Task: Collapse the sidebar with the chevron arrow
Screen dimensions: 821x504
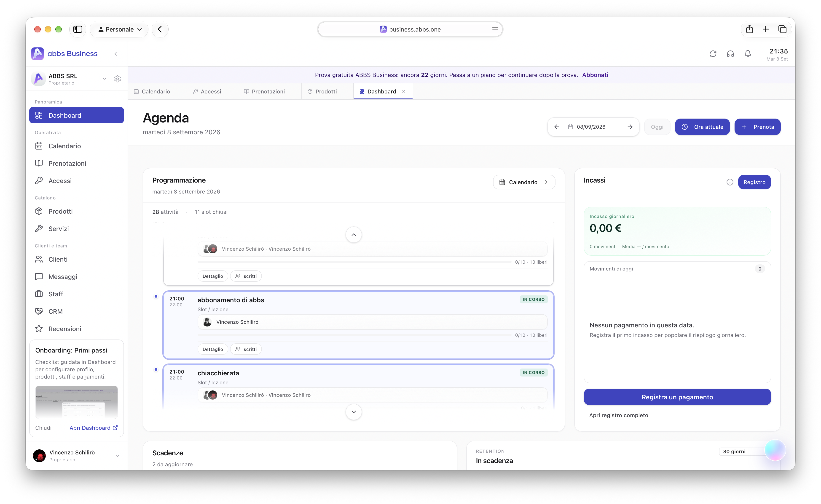Action: tap(116, 54)
